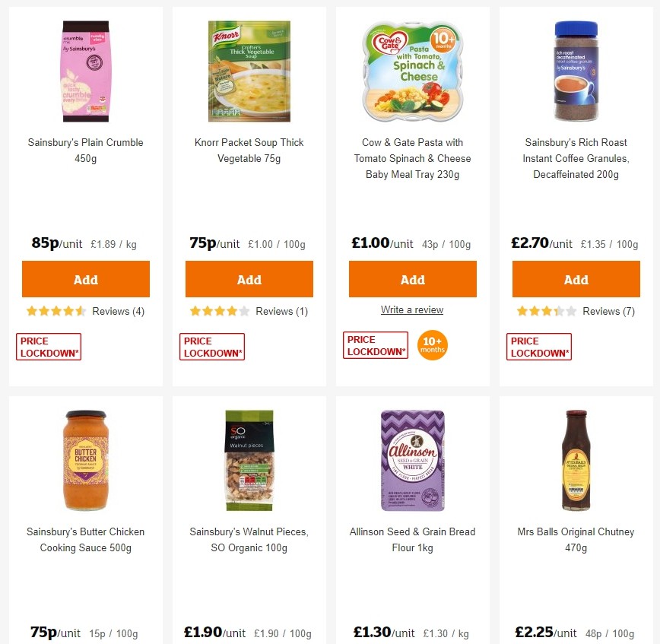Open Sainsbury's Walnut Pieces product page

249,540
